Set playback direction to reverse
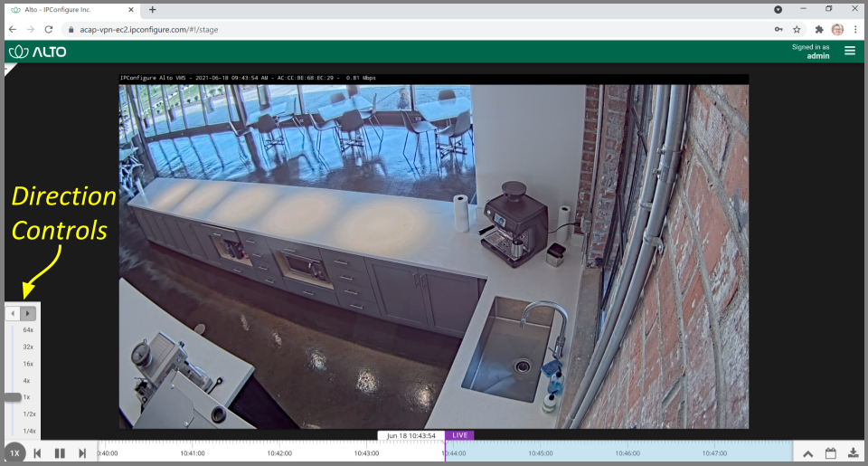 pyautogui.click(x=13, y=314)
